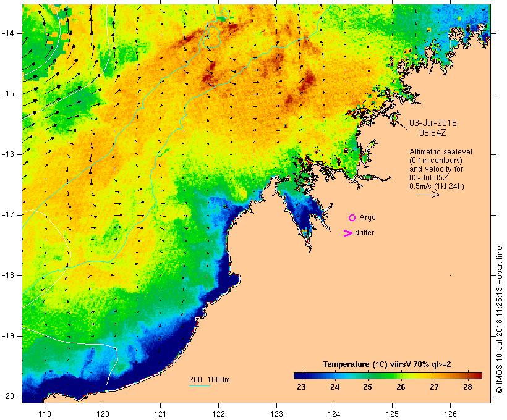Click the 'drifter' legend label
507x420 pixels.
click(x=364, y=233)
